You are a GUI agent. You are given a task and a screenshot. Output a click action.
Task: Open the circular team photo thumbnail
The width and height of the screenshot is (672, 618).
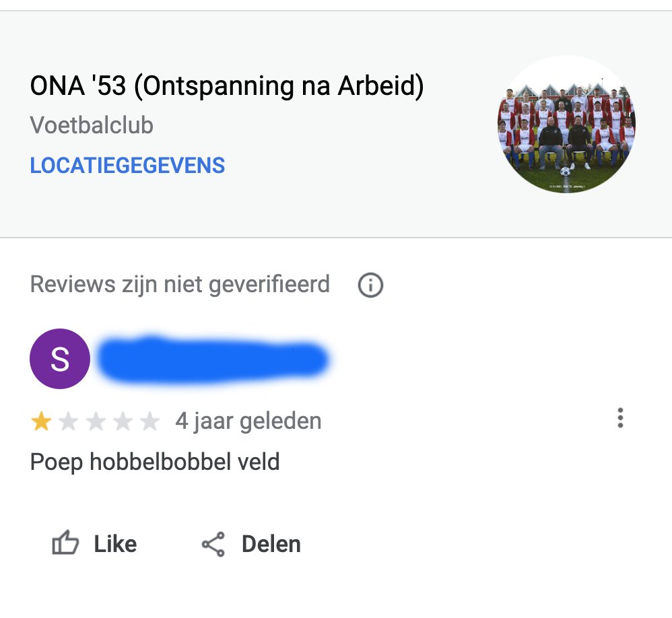(x=566, y=125)
